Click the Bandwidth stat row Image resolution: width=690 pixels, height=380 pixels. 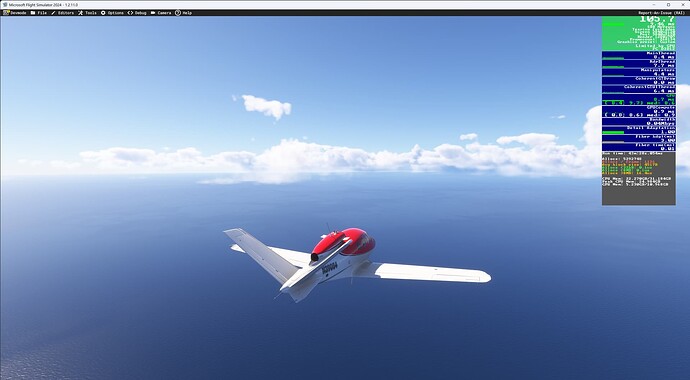(639, 121)
